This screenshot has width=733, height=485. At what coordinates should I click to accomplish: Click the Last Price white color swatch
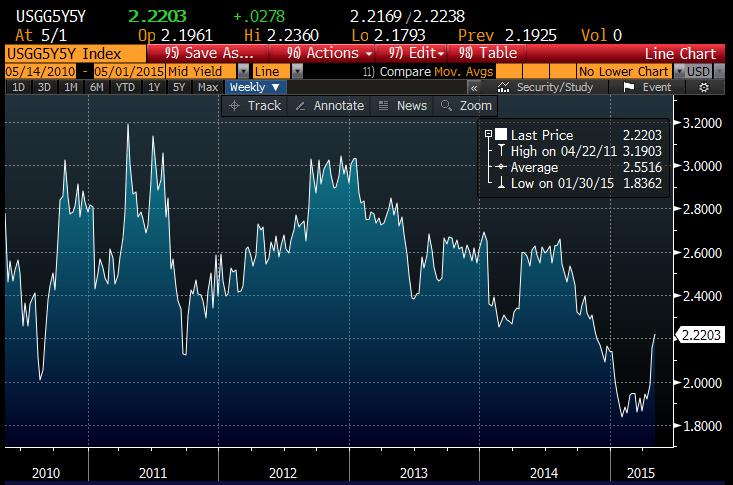[x=501, y=134]
